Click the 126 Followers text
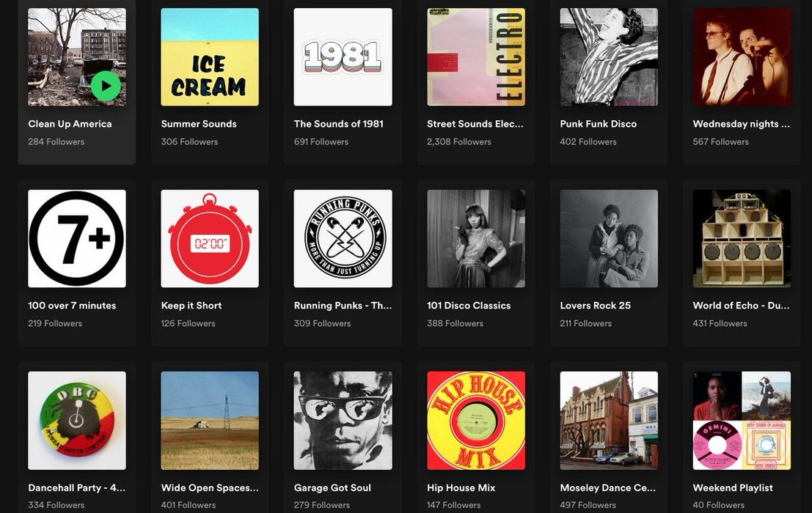This screenshot has height=513, width=812. click(188, 323)
